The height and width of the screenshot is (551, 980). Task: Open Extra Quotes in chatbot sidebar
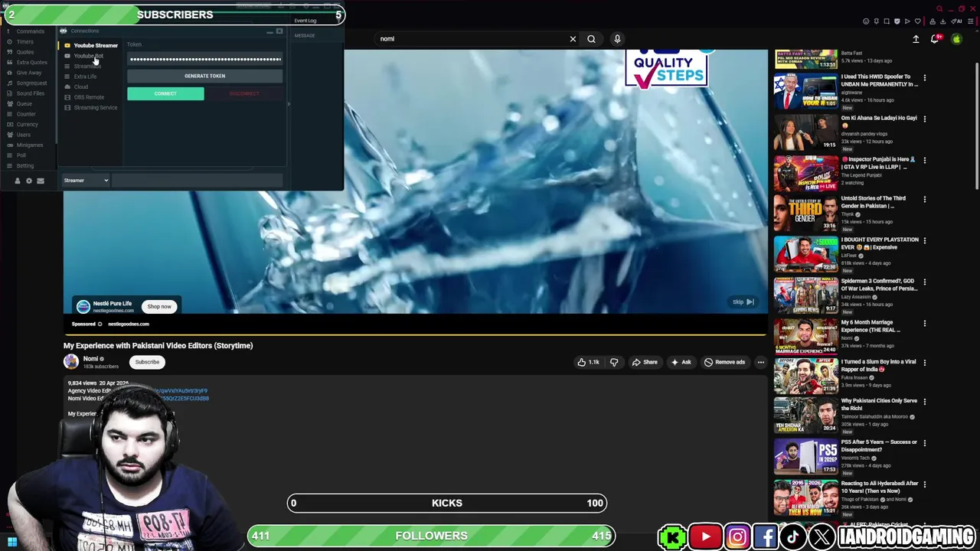pyautogui.click(x=31, y=62)
